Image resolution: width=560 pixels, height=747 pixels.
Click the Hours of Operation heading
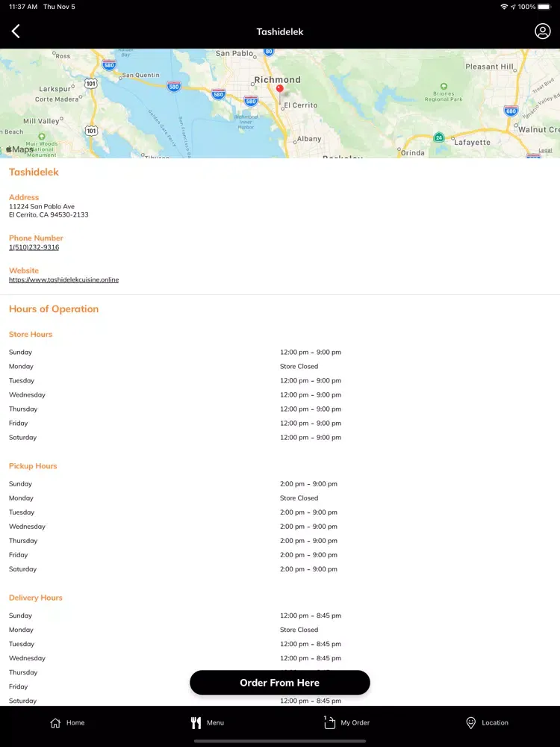tap(54, 309)
